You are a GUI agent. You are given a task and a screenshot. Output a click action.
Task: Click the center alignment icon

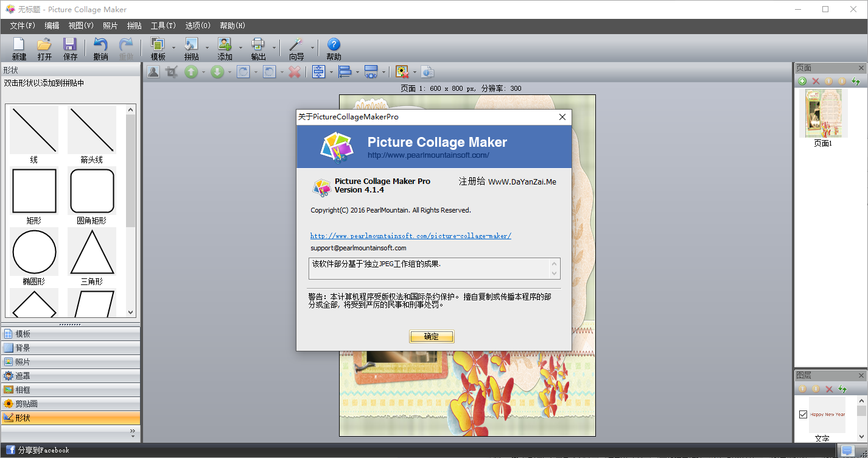click(318, 72)
